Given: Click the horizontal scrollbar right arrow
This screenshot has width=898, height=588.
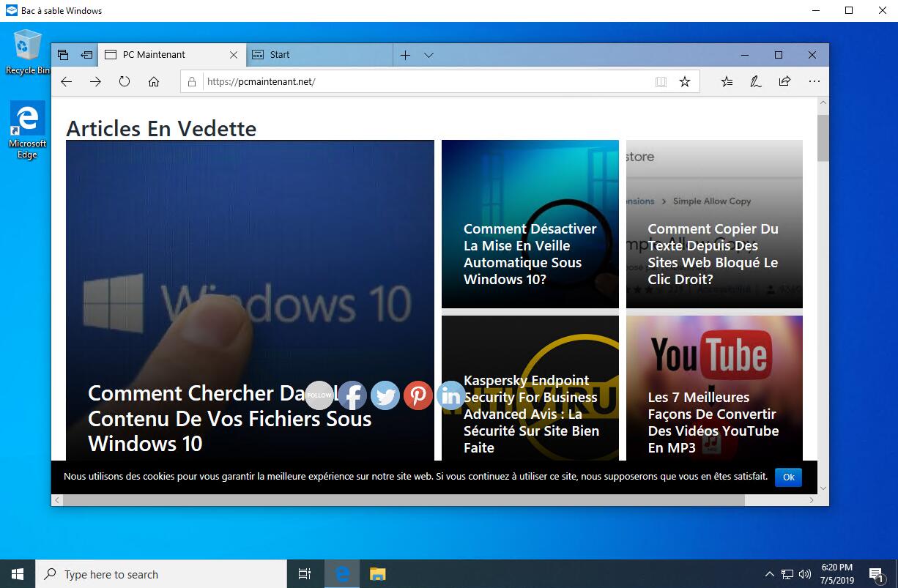Looking at the screenshot, I should pos(812,499).
